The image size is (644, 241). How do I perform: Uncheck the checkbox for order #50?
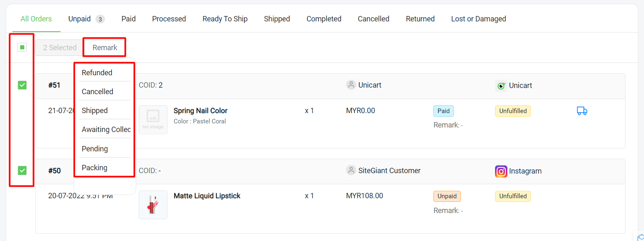tap(21, 170)
